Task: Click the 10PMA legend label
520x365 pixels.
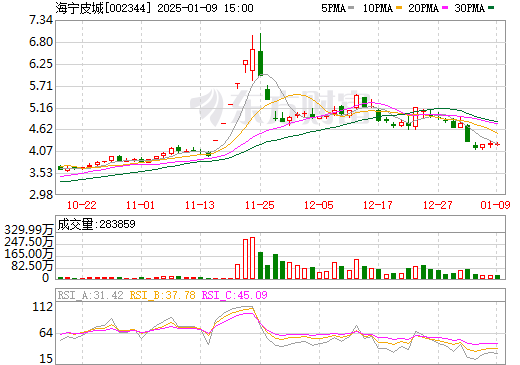Action: coord(377,8)
